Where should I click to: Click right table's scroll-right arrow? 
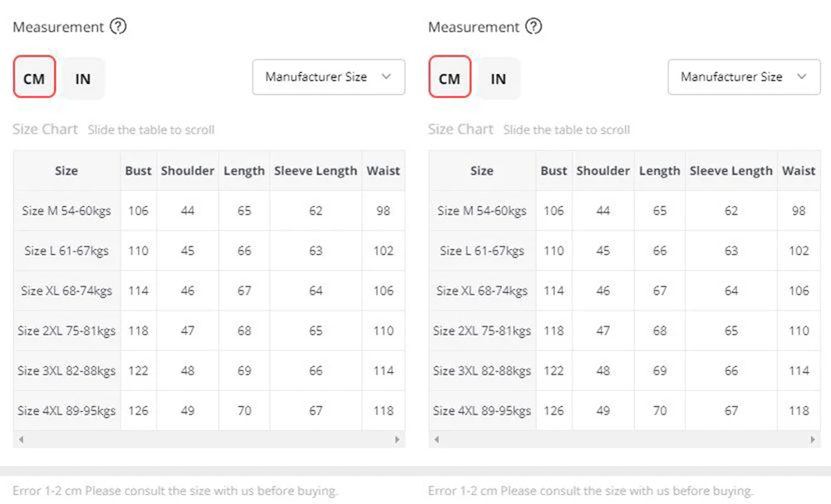point(813,439)
